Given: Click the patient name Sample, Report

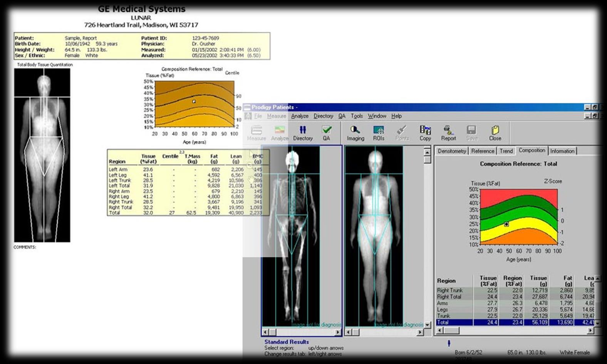Looking at the screenshot, I should point(80,38).
